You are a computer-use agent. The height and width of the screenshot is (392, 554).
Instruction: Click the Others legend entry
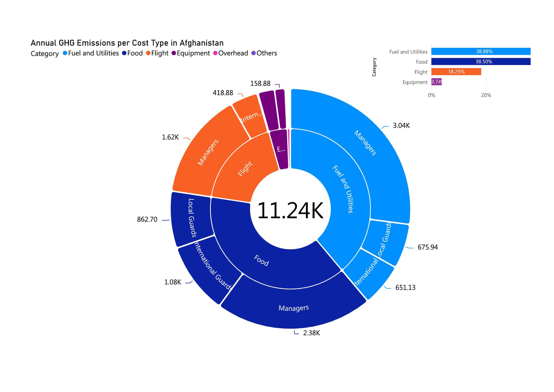(266, 53)
